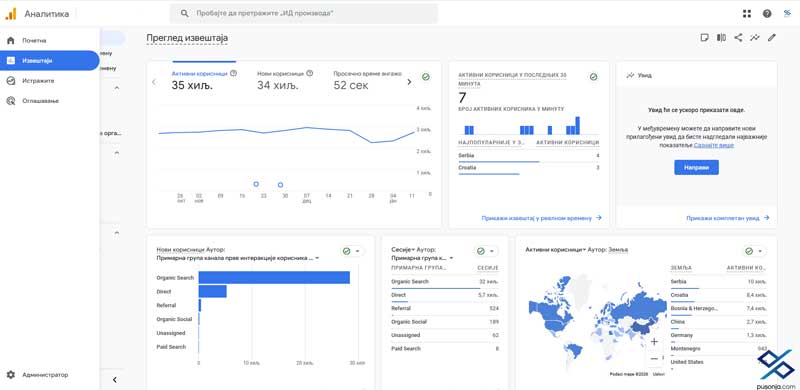Open the Google apps grid icon
Image resolution: width=800 pixels, height=390 pixels.
click(747, 14)
